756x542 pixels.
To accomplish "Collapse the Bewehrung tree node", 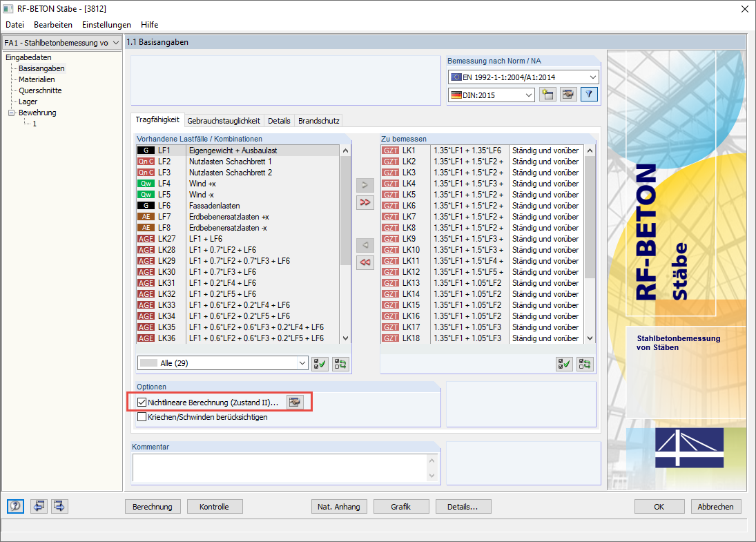I will pyautogui.click(x=12, y=113).
